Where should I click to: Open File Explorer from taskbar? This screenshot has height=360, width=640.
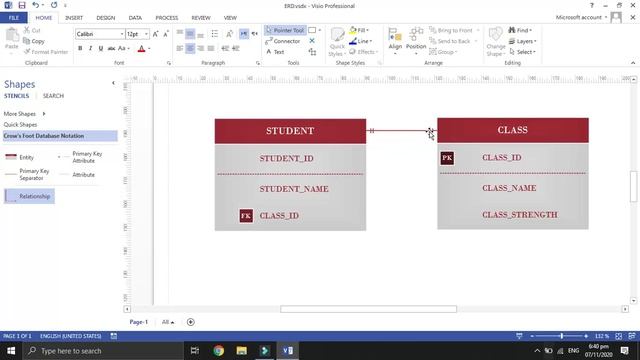click(x=242, y=351)
